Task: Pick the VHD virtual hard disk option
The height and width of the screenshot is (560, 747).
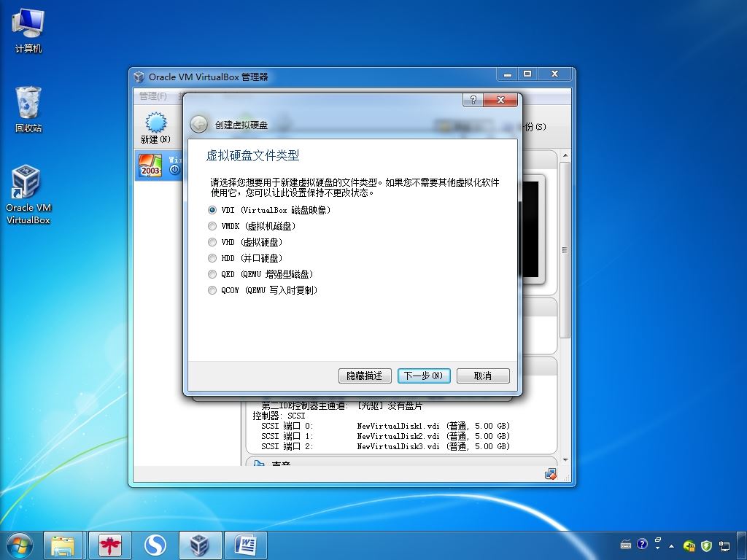Action: (x=245, y=242)
